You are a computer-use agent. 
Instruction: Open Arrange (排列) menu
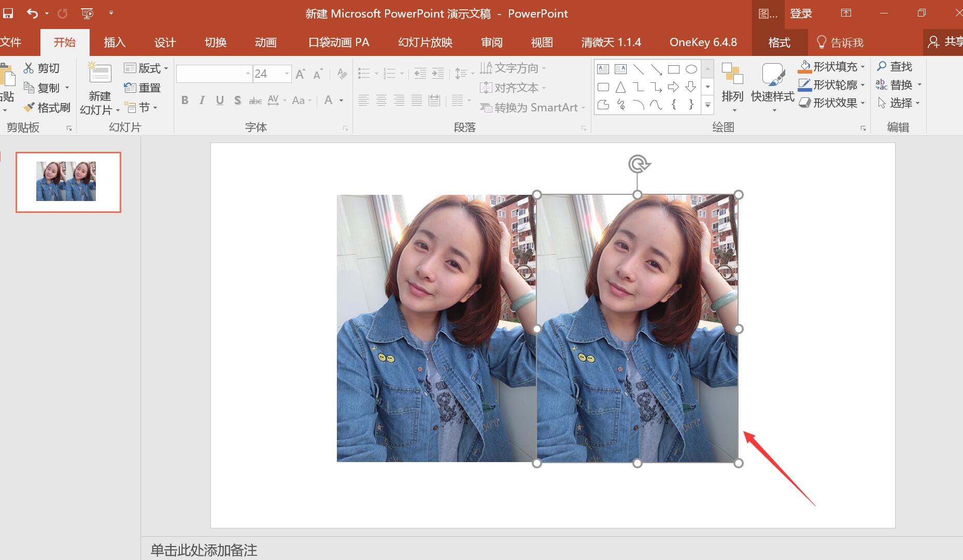tap(732, 88)
